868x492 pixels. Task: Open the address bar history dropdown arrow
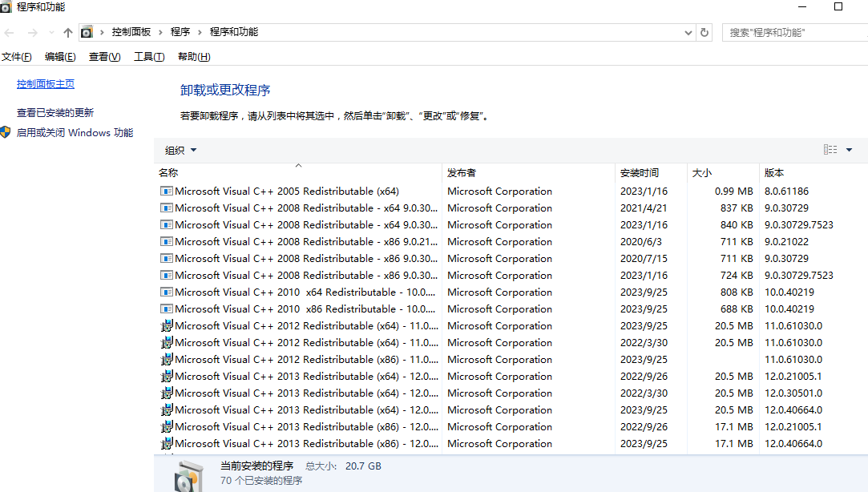click(688, 32)
